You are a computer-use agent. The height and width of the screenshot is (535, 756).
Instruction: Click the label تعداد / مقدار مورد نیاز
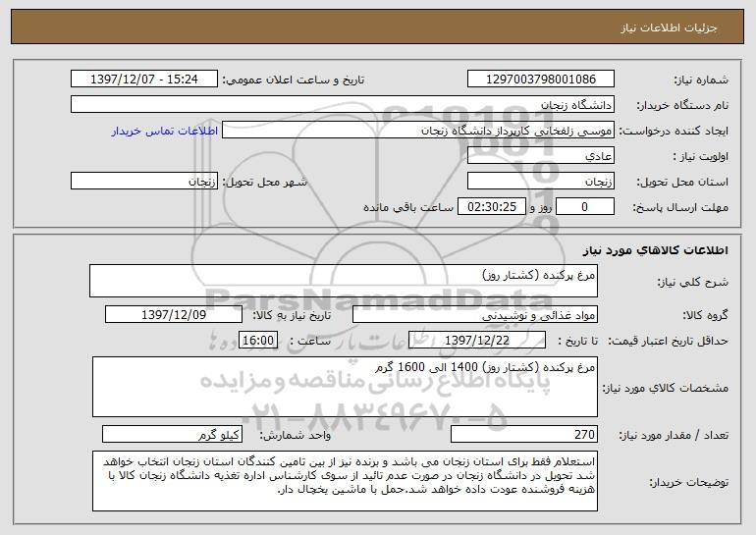674,436
